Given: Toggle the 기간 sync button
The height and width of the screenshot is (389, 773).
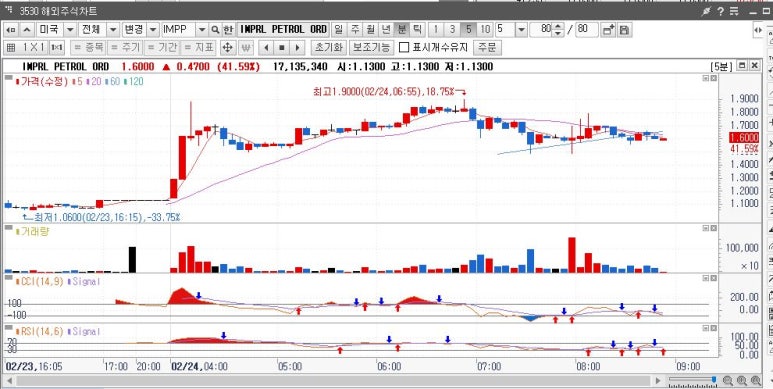Looking at the screenshot, I should [162, 48].
